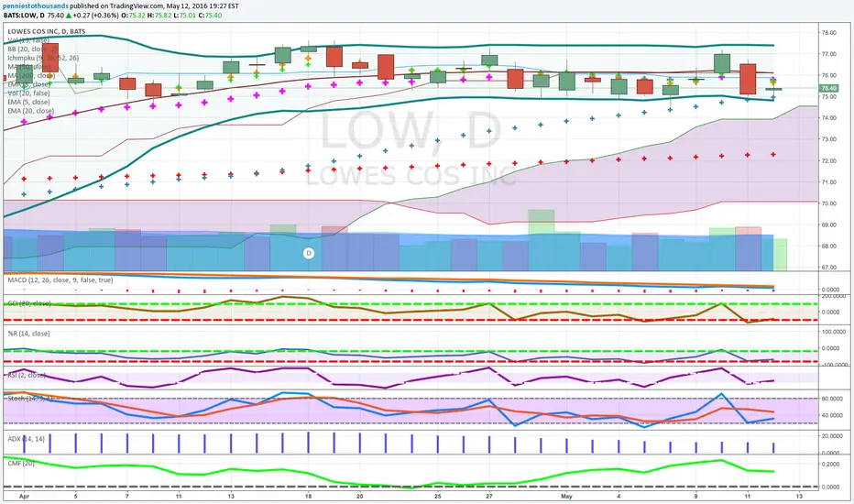This screenshot has width=854, height=504.
Task: Select the EMA (5, close) legend entry
Action: click(x=29, y=102)
